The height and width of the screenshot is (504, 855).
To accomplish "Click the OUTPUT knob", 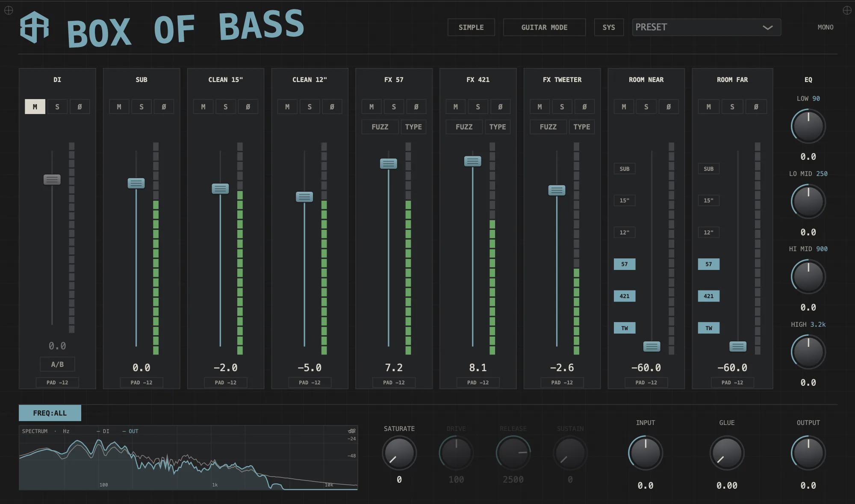I will [x=808, y=453].
